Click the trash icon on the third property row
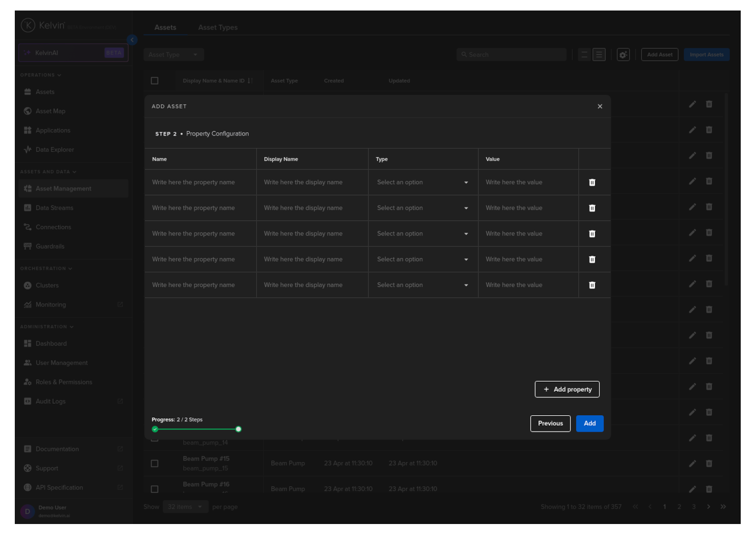756x535 pixels. 592,234
